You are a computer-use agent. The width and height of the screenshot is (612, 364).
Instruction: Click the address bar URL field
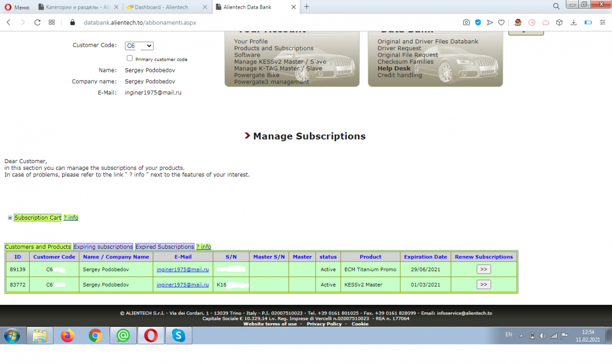pos(140,22)
